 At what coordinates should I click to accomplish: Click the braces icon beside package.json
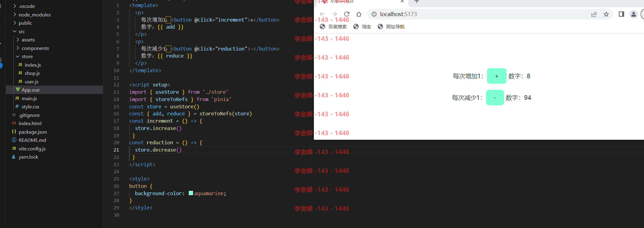pyautogui.click(x=14, y=132)
